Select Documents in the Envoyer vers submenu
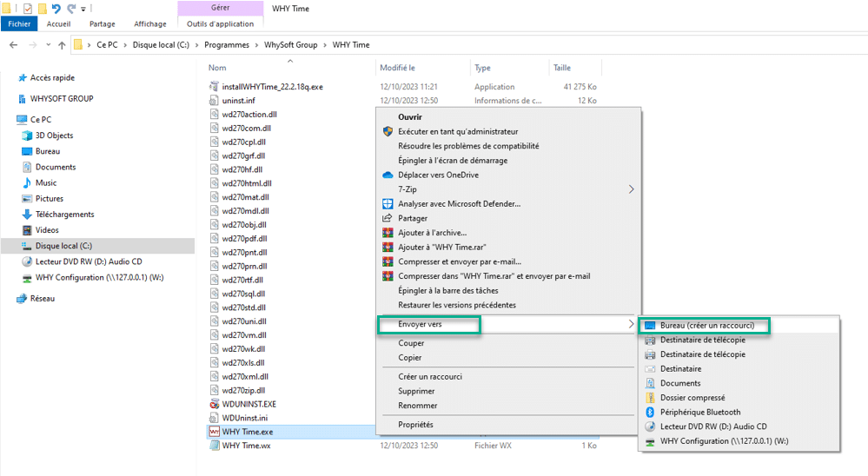The height and width of the screenshot is (476, 868). point(680,383)
